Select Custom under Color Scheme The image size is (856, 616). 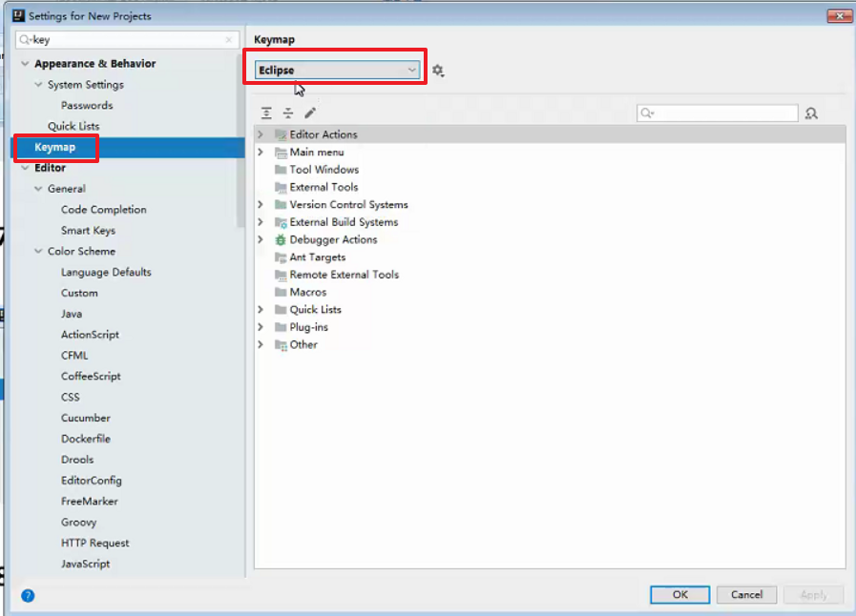pos(79,293)
